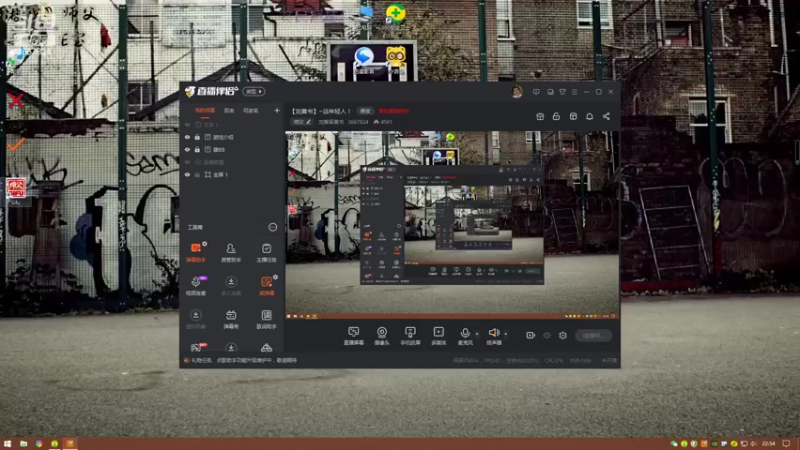
Task: Expand the microphone options arrow
Action: coord(477,334)
